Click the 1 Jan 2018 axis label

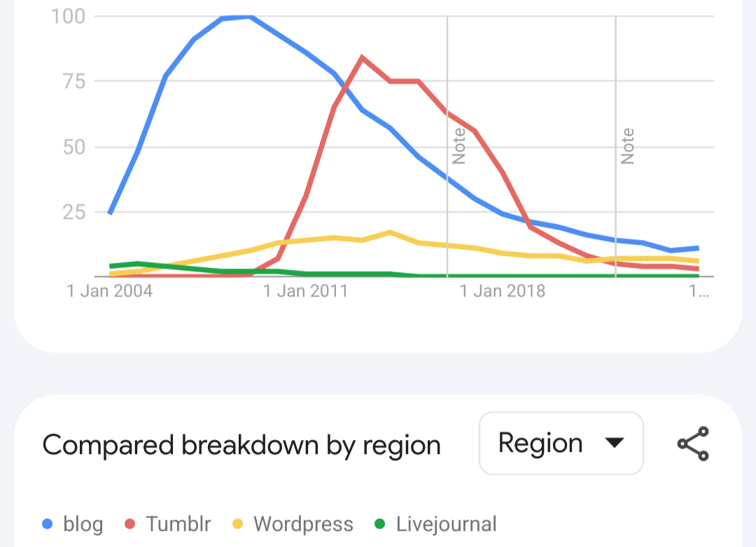click(502, 291)
